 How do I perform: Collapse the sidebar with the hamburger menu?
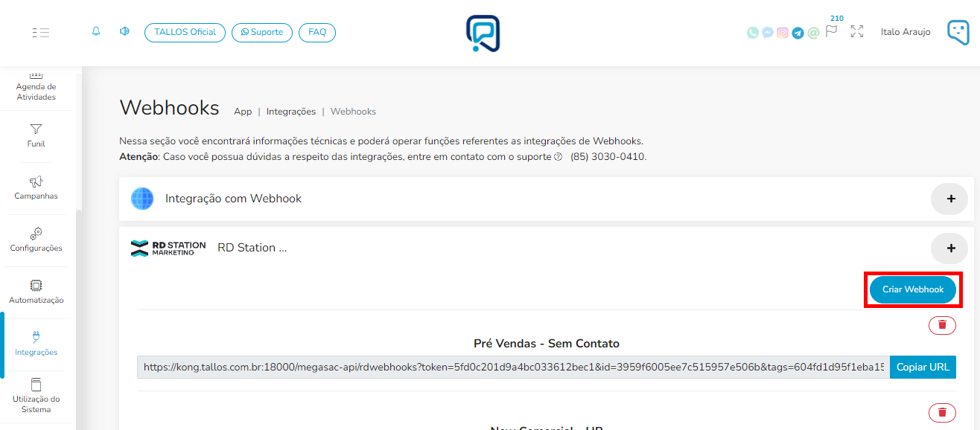point(41,32)
